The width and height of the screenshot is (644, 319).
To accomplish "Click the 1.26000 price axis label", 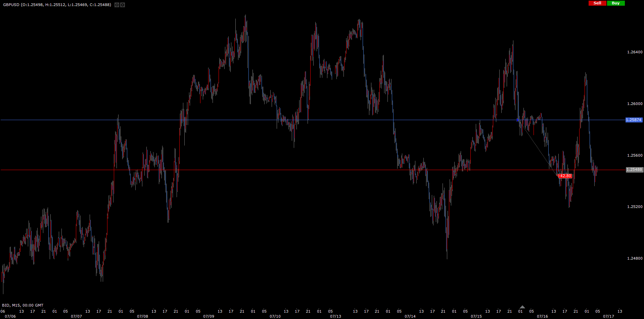I will pyautogui.click(x=635, y=104).
